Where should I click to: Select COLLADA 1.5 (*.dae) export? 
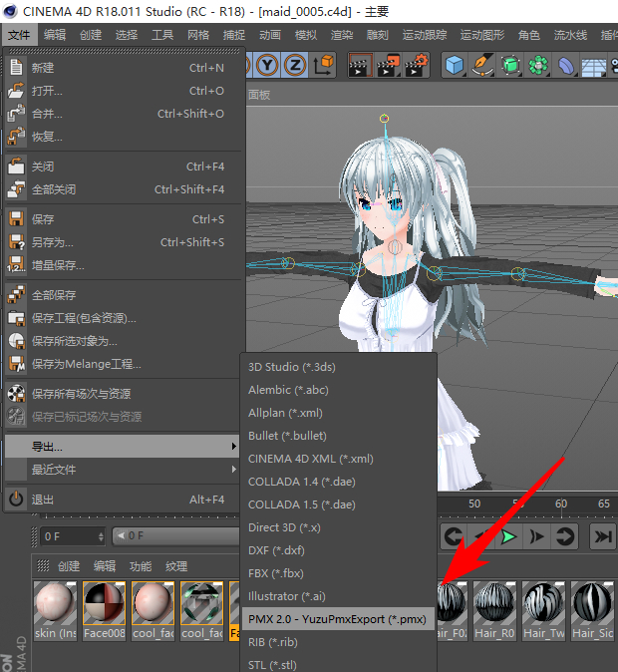pyautogui.click(x=339, y=504)
